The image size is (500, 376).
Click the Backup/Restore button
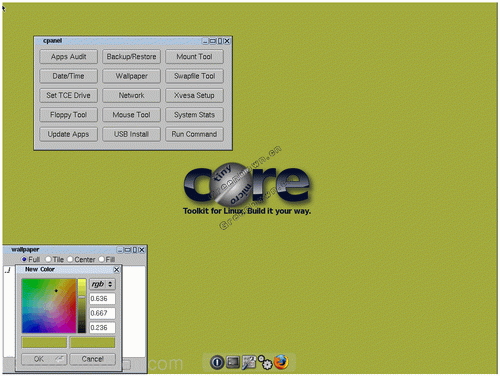coord(131,57)
